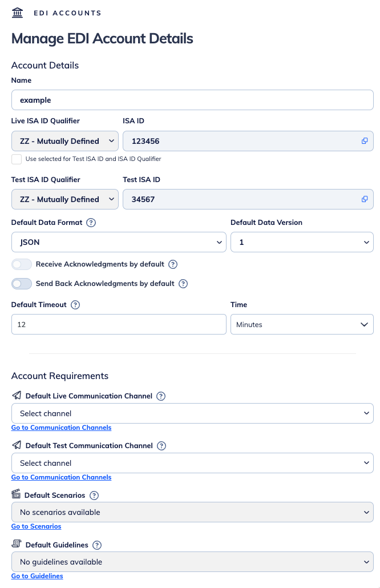
Task: Follow the Go to Scenarios link
Action: click(x=37, y=526)
